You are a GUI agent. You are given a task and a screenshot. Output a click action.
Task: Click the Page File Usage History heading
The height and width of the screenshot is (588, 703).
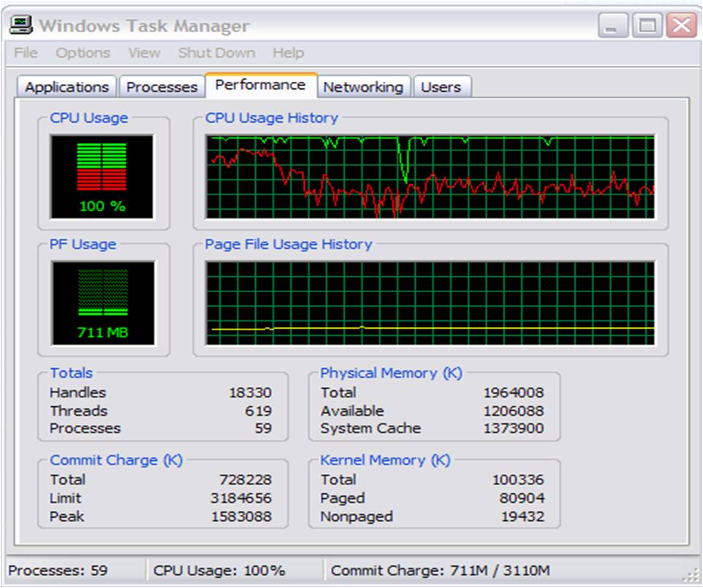point(288,244)
